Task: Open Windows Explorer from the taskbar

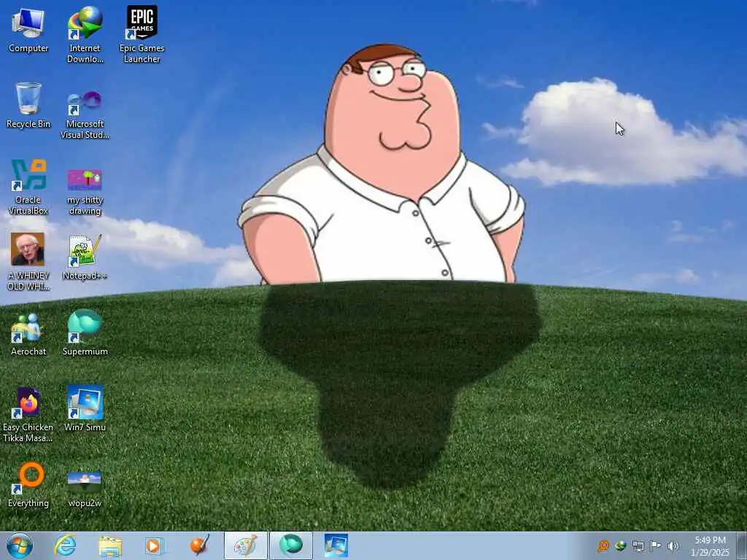Action: click(110, 546)
